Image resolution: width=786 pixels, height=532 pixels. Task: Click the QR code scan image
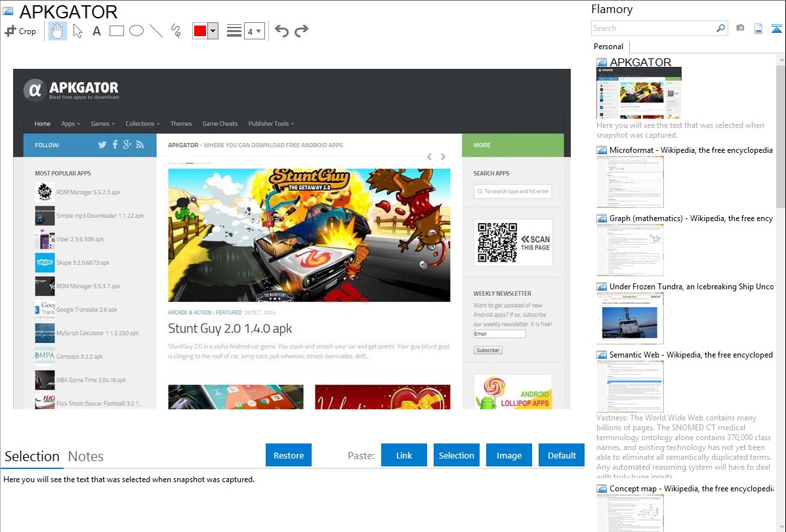(513, 243)
